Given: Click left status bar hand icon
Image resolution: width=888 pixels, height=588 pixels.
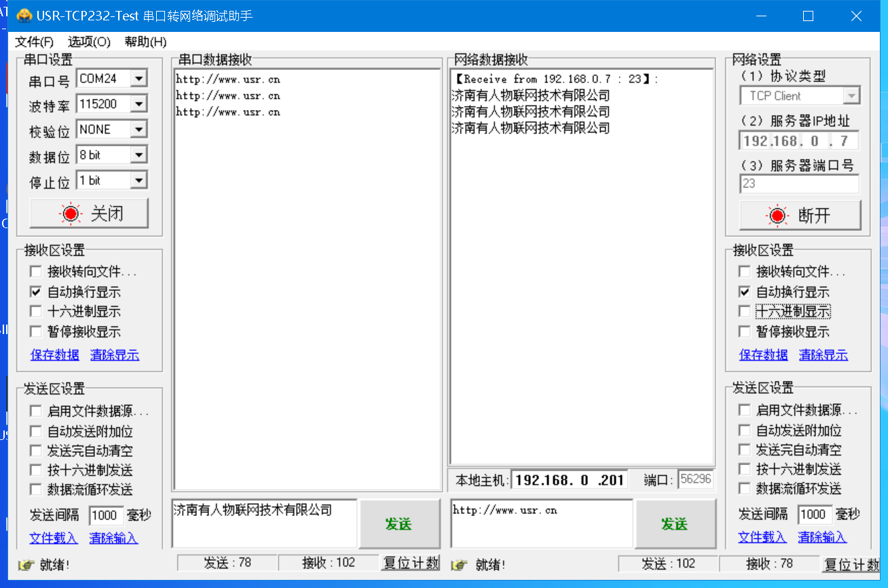Looking at the screenshot, I should 26,564.
